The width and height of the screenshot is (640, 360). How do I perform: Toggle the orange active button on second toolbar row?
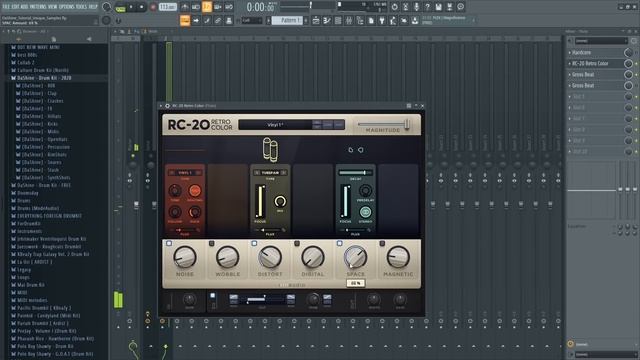[185, 20]
